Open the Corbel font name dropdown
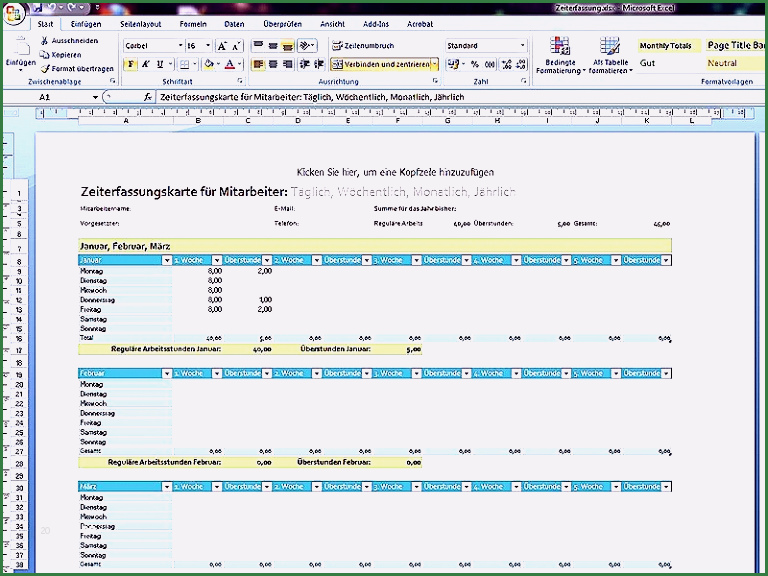 coord(181,46)
